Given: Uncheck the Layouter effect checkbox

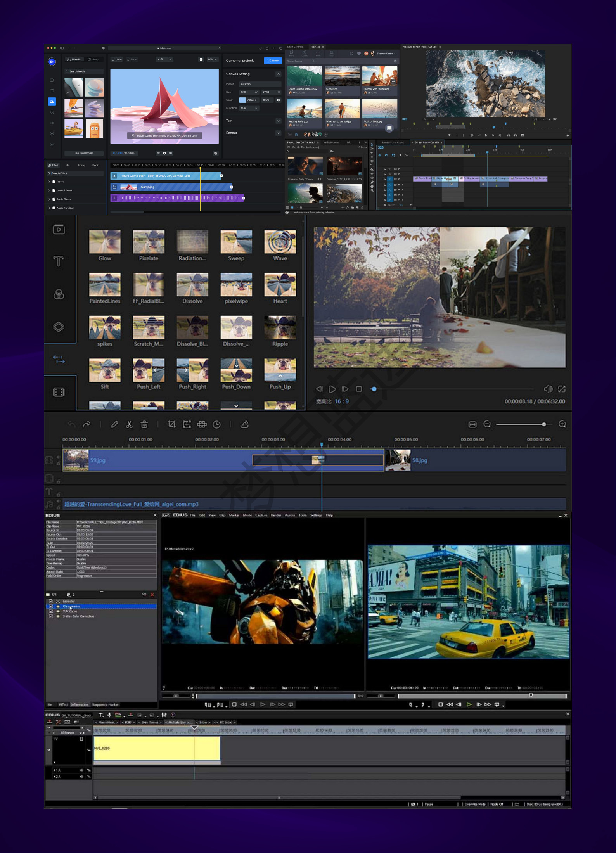Looking at the screenshot, I should point(51,601).
